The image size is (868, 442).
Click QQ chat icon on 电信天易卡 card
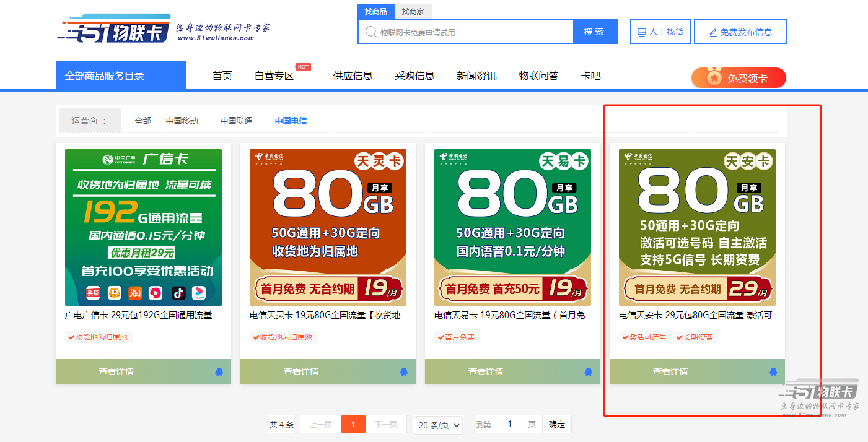pyautogui.click(x=589, y=371)
